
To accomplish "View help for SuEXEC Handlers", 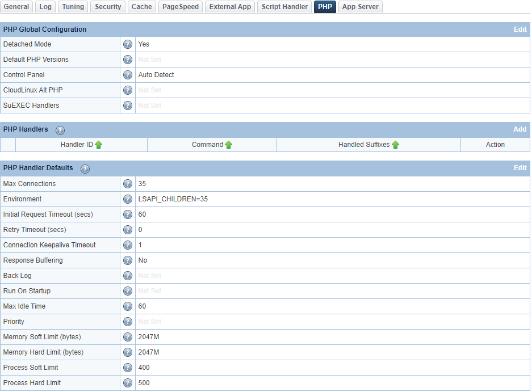I will click(x=128, y=105).
